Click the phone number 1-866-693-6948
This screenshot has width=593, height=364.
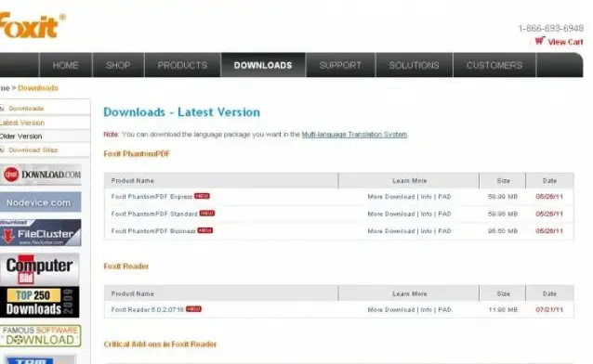point(550,29)
